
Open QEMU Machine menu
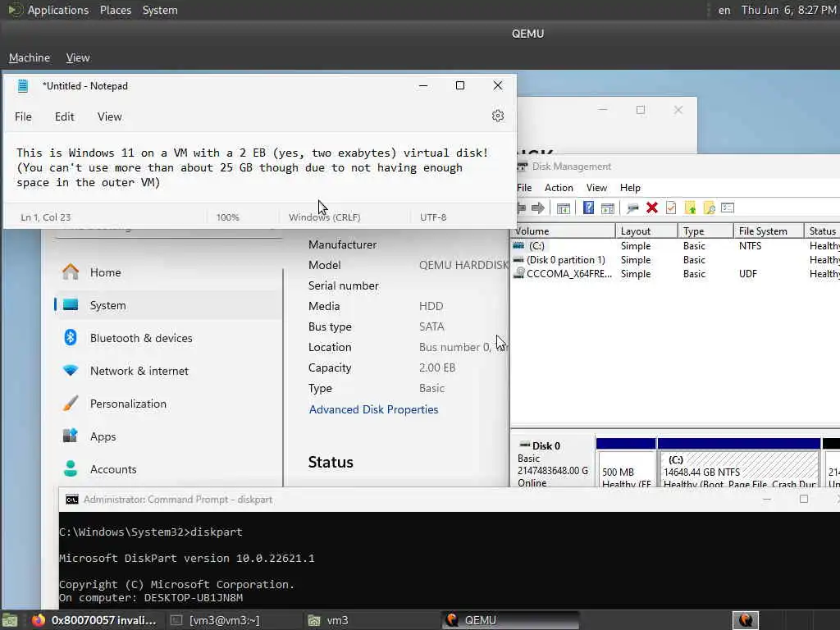30,58
